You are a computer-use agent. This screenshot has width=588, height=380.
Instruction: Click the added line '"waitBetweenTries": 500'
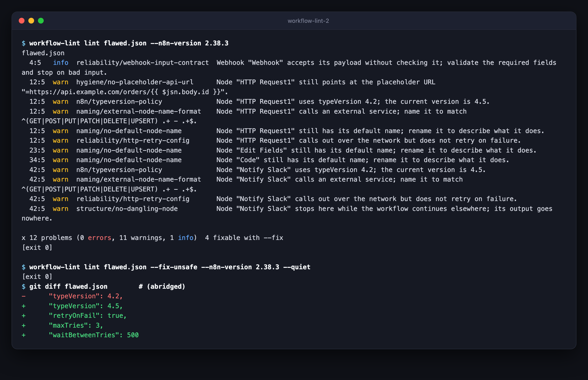pos(94,335)
